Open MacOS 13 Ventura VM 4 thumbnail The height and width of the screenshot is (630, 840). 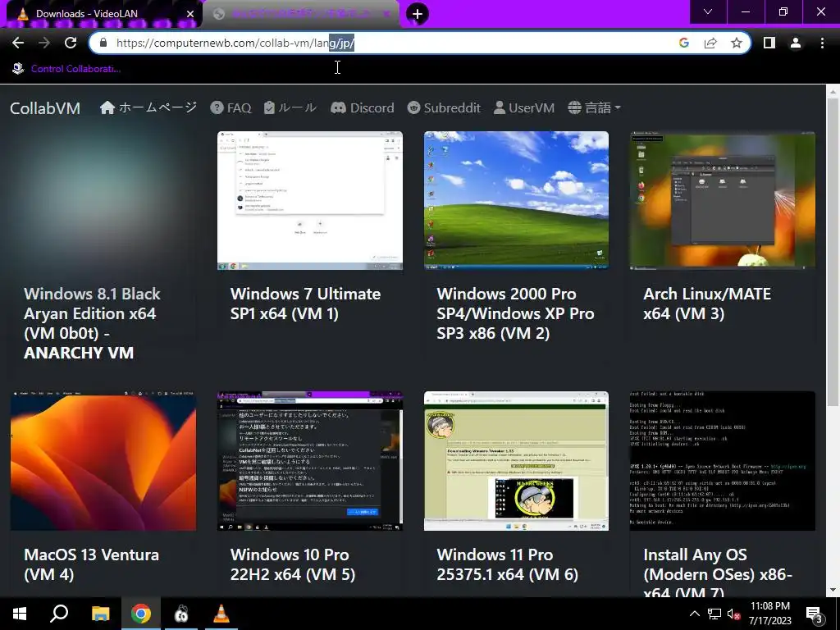(103, 461)
